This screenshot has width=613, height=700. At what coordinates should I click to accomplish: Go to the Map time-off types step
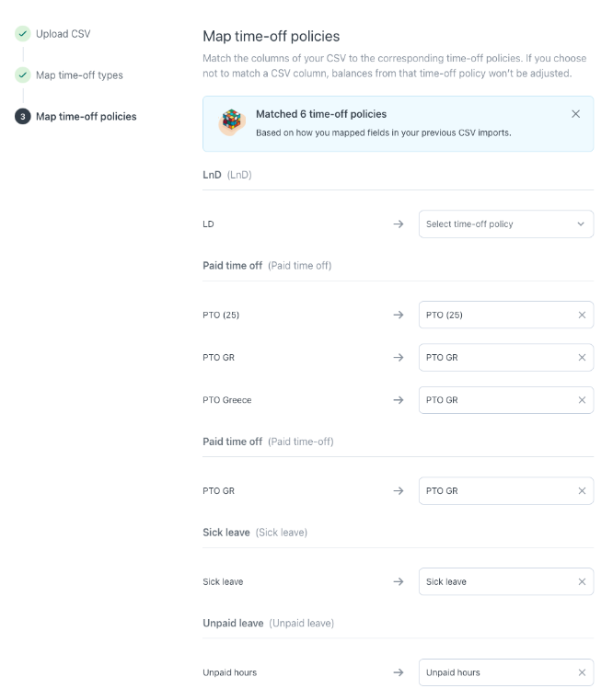79,75
